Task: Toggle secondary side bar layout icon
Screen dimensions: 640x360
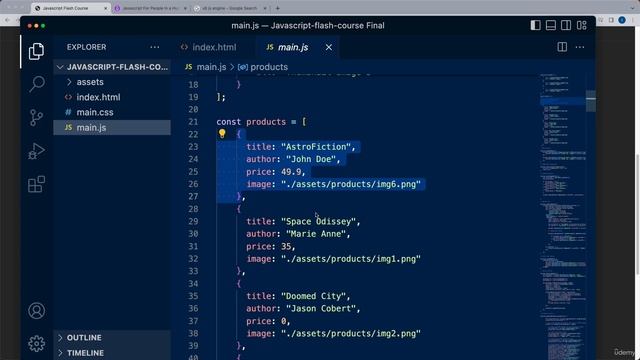Action: 566,25
